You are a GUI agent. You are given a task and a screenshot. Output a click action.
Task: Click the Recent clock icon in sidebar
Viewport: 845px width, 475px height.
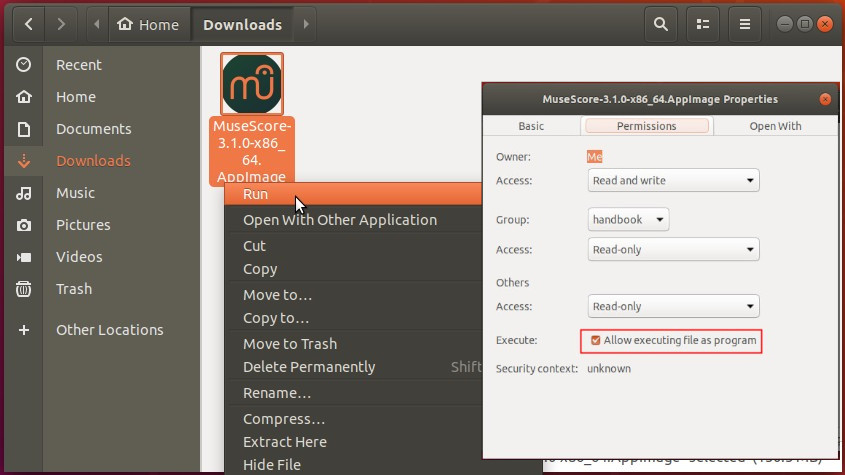[x=24, y=65]
